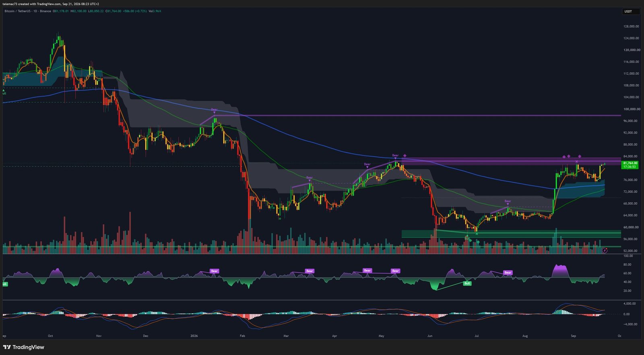The image size is (644, 355).
Task: Click the lightning bolt icon above the RSI pane
Action: point(605,250)
